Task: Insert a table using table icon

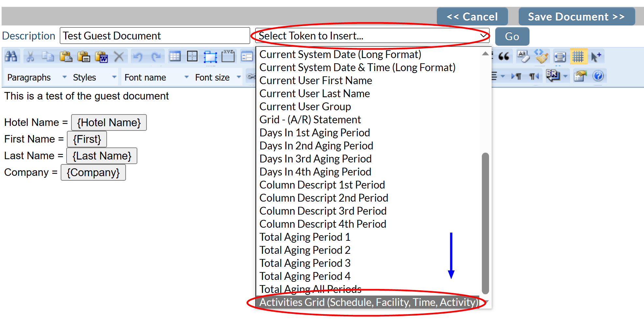Action: pos(175,57)
